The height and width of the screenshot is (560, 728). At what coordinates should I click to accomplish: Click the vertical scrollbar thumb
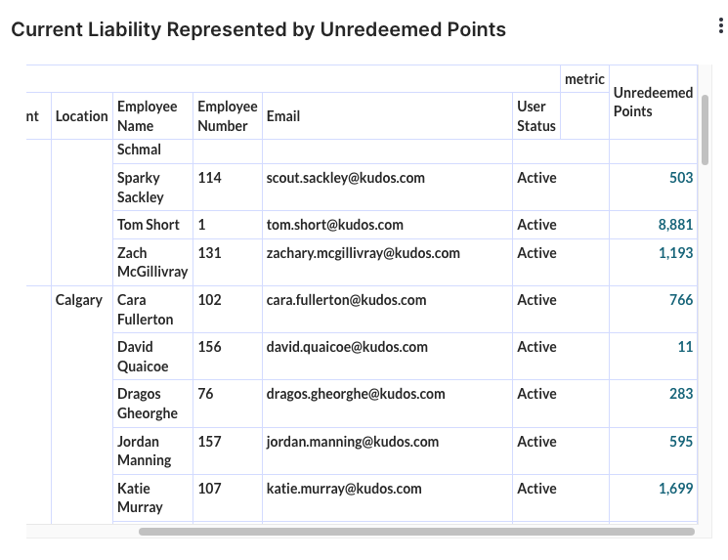[x=705, y=130]
